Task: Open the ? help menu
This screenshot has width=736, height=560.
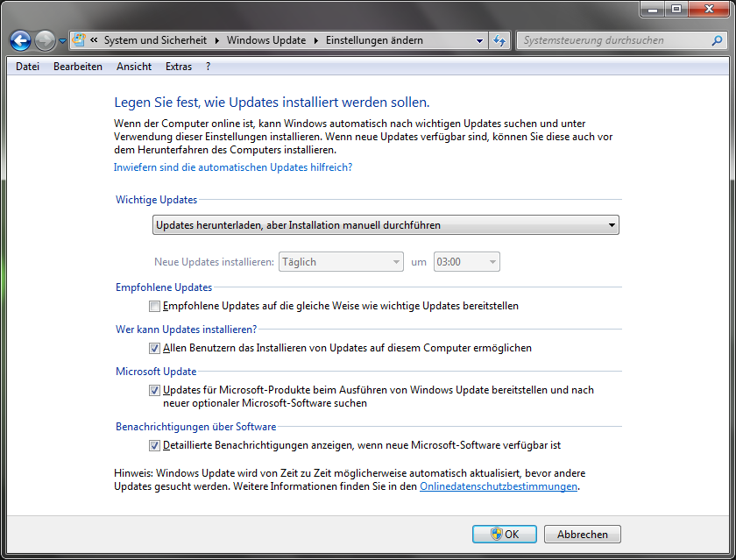Action: (x=208, y=67)
